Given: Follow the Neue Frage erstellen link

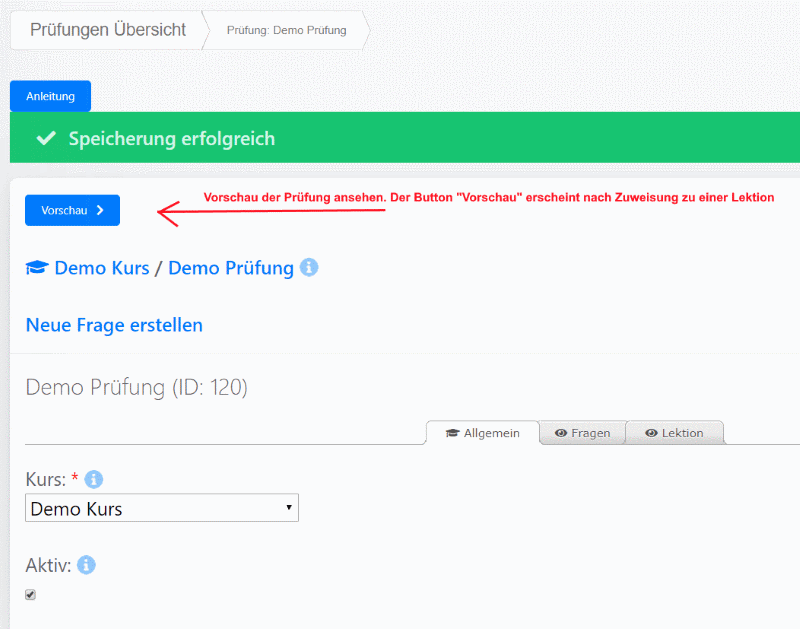Looking at the screenshot, I should [x=114, y=325].
